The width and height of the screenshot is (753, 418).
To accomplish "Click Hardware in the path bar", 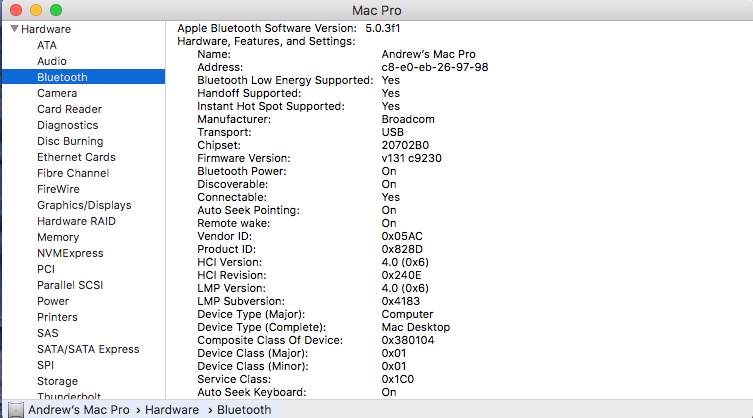I will click(172, 410).
